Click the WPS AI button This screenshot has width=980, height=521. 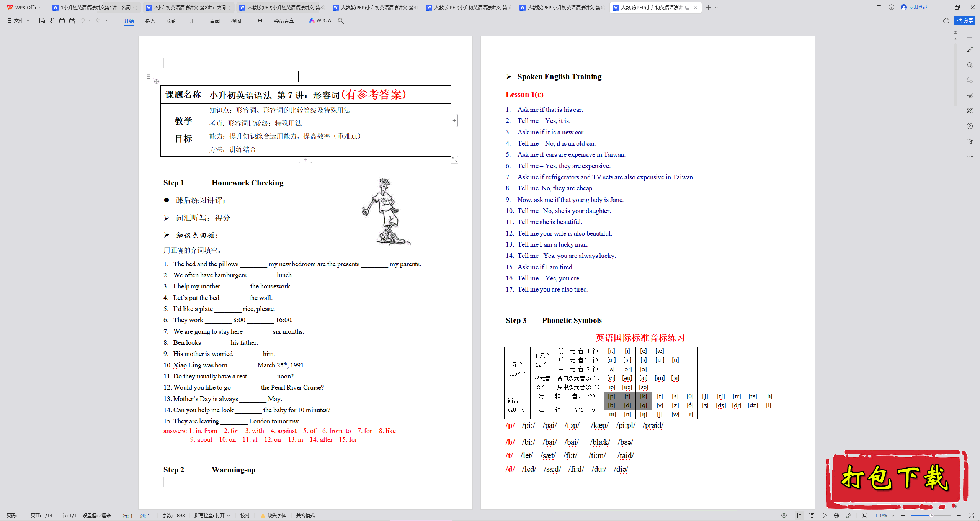tap(321, 21)
